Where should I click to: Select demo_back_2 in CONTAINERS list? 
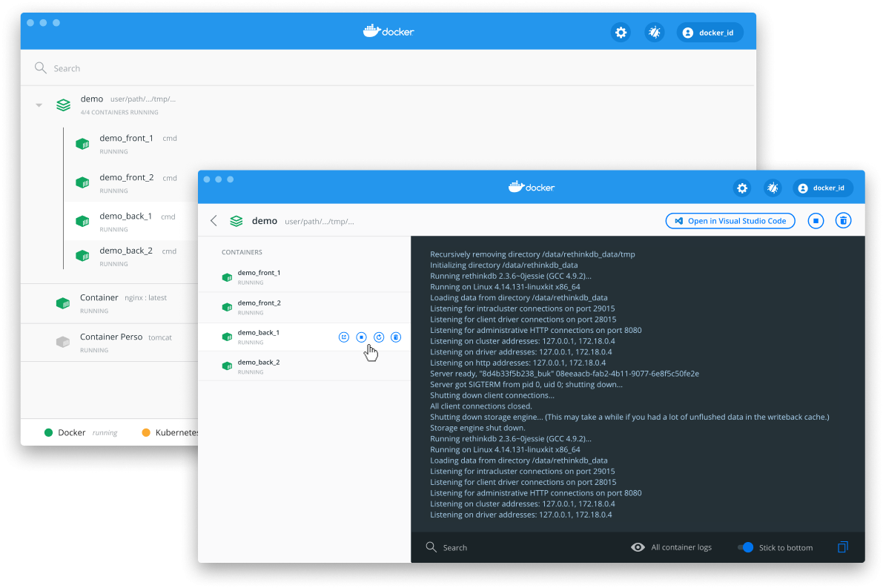pyautogui.click(x=304, y=366)
